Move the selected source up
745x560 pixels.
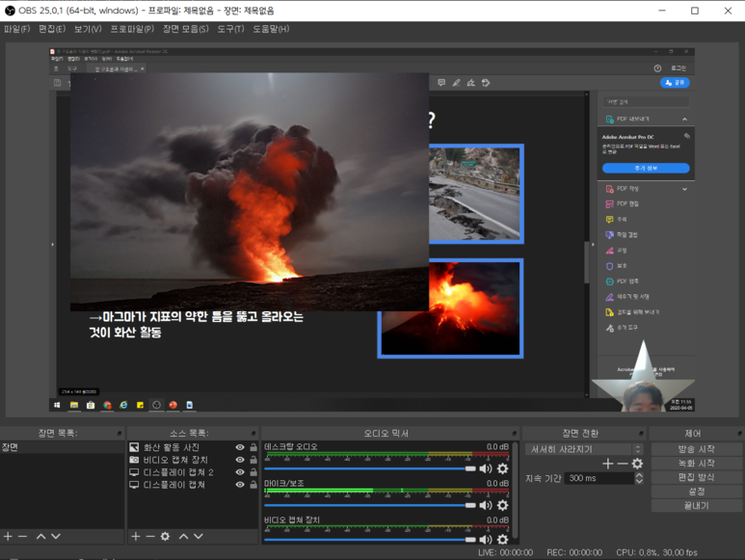tap(183, 536)
